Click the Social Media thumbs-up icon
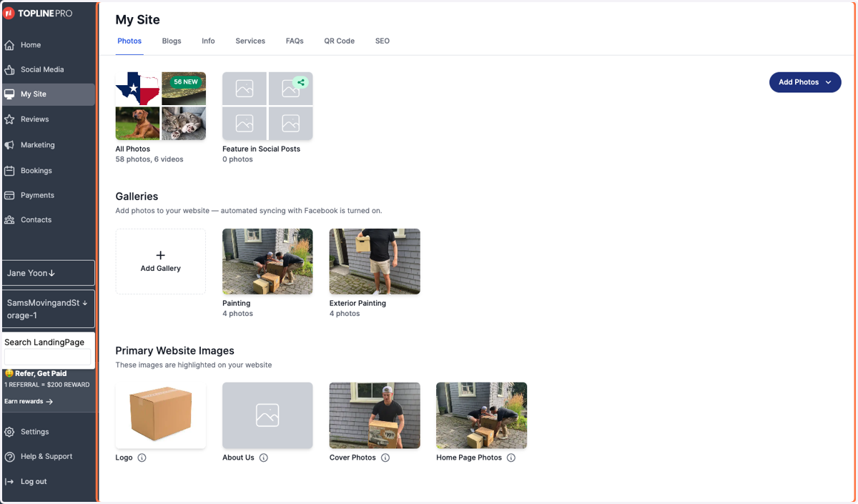858x504 pixels. pos(9,70)
